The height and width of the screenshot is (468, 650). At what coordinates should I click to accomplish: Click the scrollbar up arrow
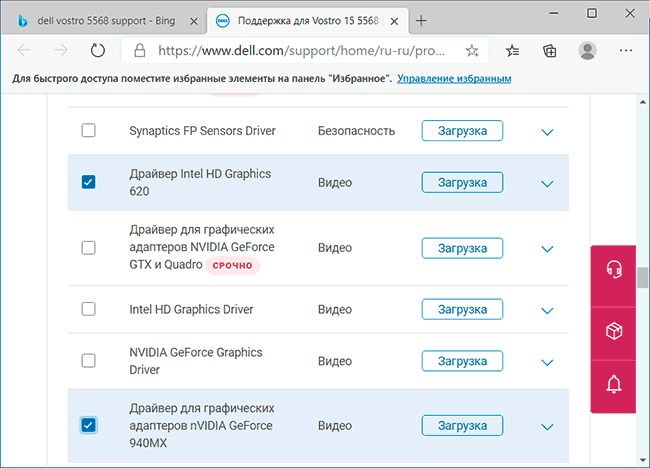643,102
